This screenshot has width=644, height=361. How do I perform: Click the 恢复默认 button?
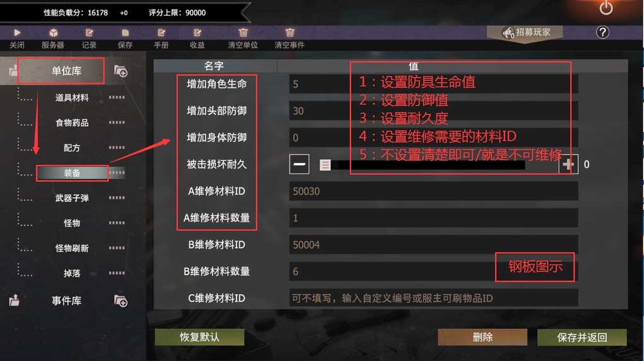click(200, 337)
